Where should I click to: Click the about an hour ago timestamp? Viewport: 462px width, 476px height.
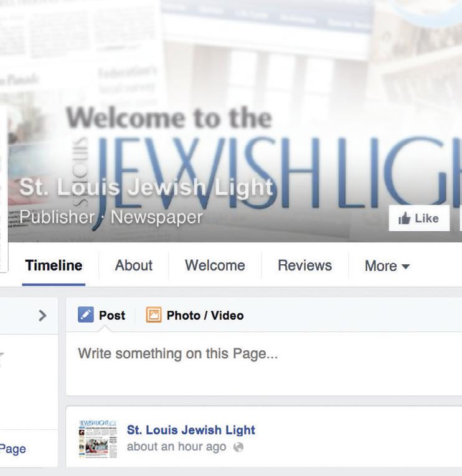tap(176, 447)
